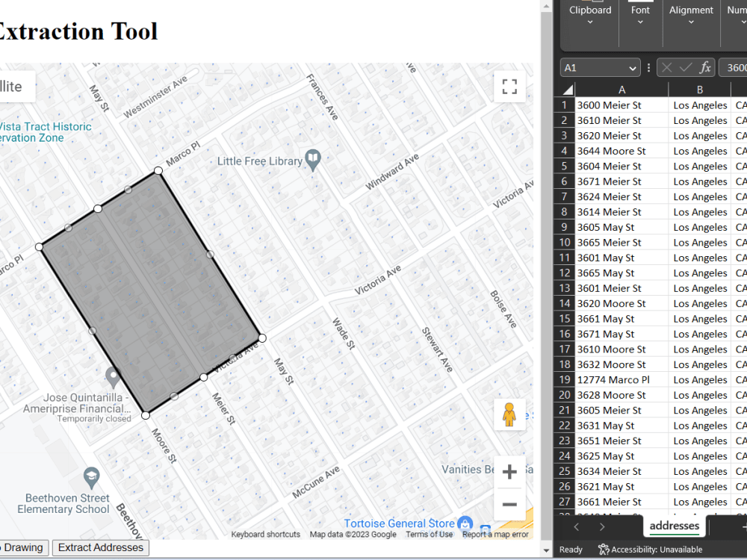Click Select All corner triangle in Excel
This screenshot has width=747, height=560.
(x=568, y=90)
